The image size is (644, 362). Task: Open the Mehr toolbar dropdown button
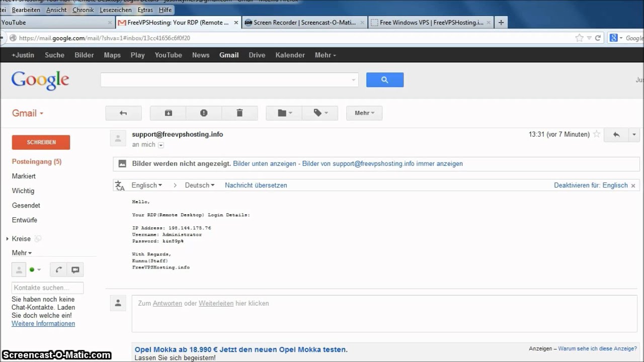364,113
